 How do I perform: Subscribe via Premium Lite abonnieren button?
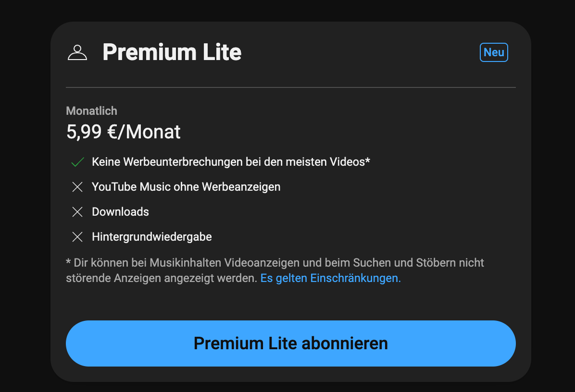291,343
